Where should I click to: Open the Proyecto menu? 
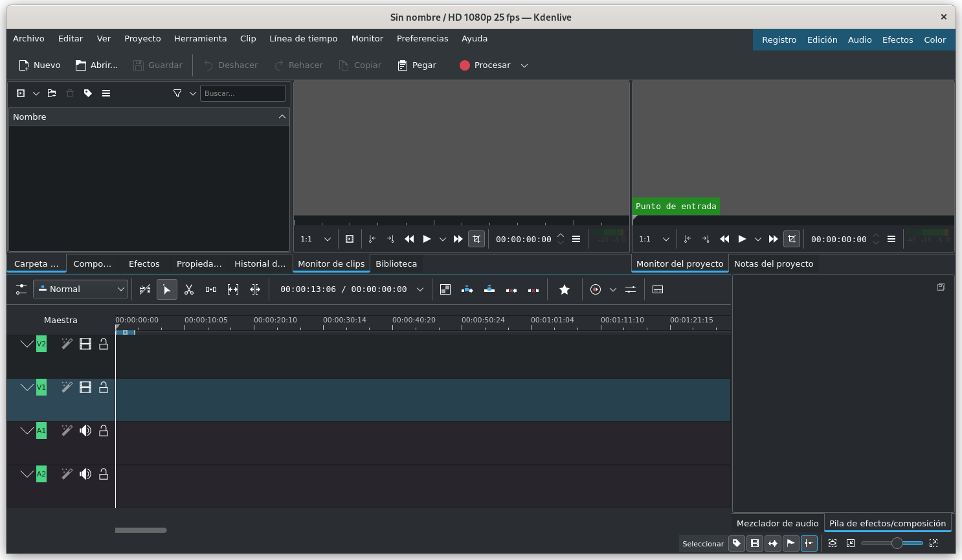[142, 38]
